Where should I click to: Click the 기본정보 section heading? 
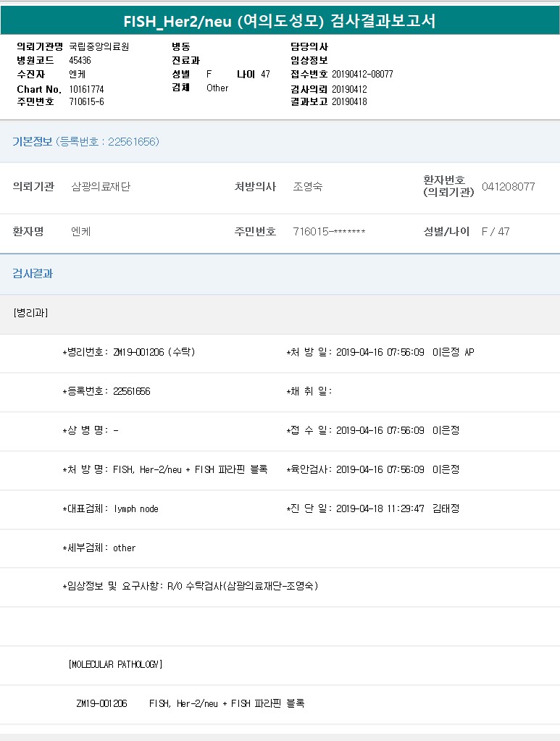point(32,141)
